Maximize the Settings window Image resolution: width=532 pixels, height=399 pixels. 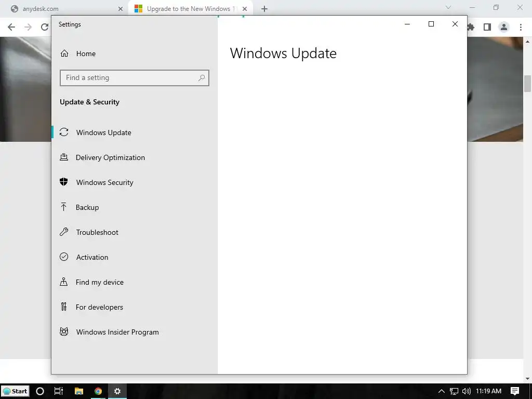click(431, 24)
